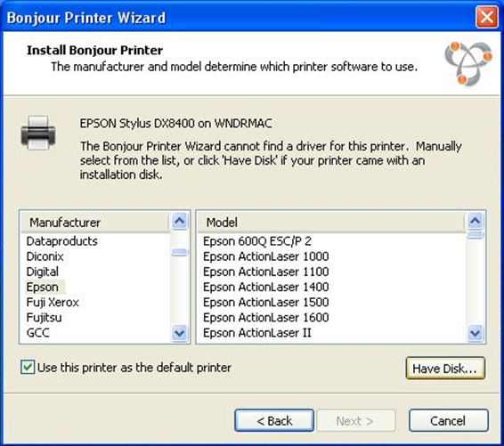
Task: Choose the Epson 600Q ESC/P 2 model
Action: tap(257, 241)
